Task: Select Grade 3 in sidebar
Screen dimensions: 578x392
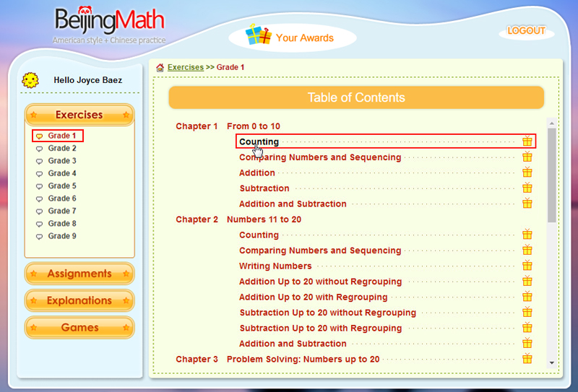Action: [x=62, y=161]
